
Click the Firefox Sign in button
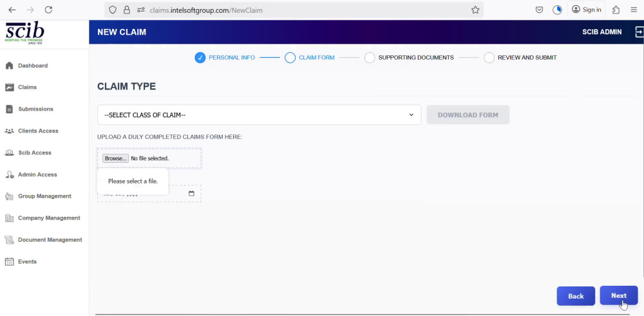(586, 10)
